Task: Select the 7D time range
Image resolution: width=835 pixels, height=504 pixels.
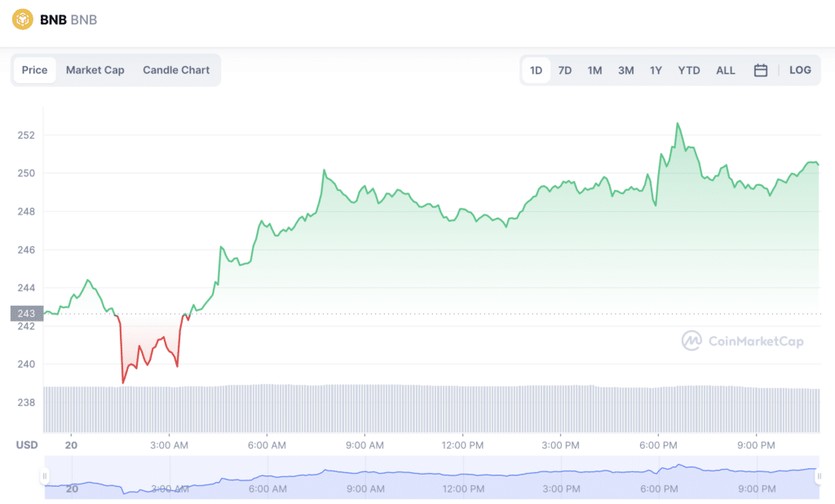Action: click(x=565, y=70)
